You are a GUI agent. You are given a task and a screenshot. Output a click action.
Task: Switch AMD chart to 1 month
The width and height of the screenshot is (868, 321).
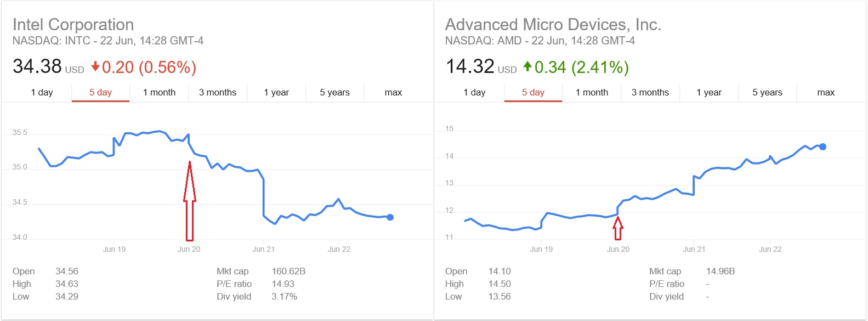(592, 92)
